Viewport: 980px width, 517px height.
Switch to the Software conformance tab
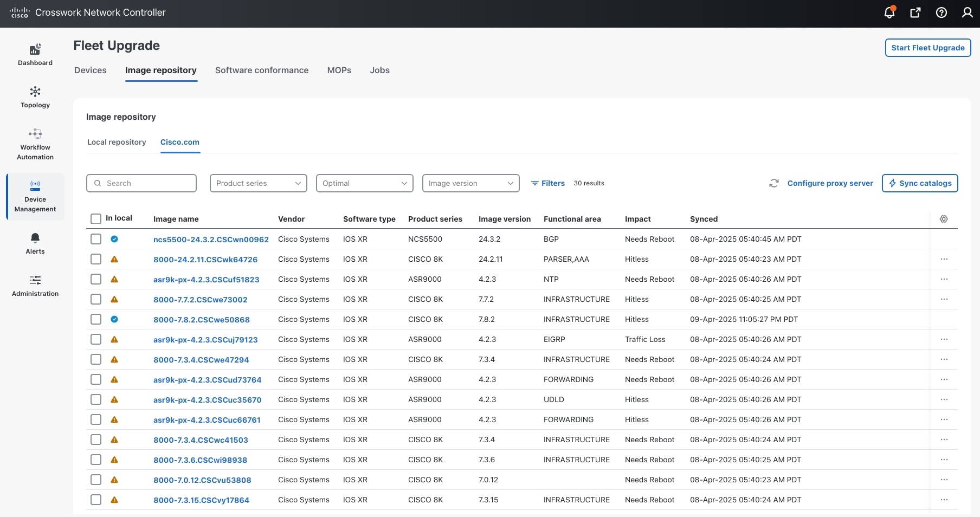(x=262, y=70)
